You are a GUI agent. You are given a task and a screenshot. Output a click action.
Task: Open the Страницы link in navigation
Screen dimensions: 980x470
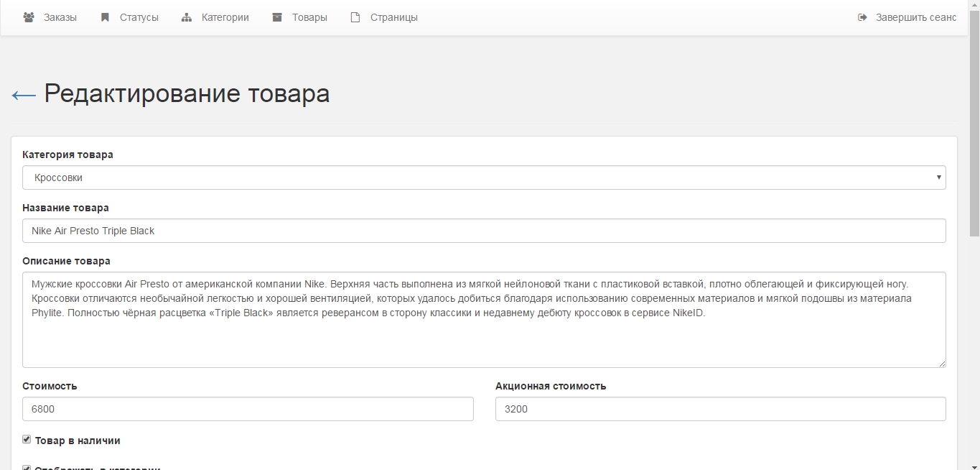(393, 17)
